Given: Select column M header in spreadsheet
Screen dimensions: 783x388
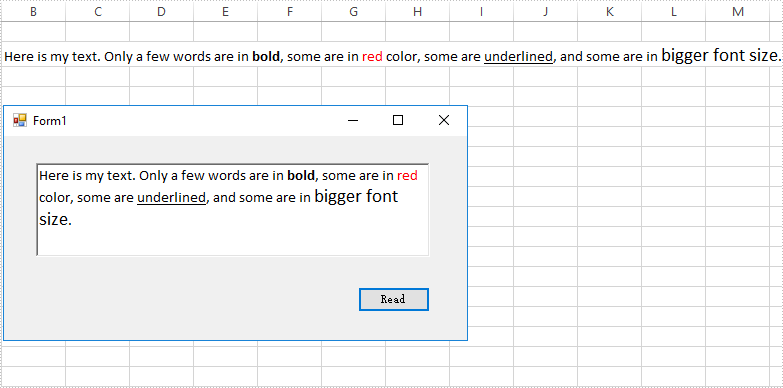Looking at the screenshot, I should click(x=738, y=11).
